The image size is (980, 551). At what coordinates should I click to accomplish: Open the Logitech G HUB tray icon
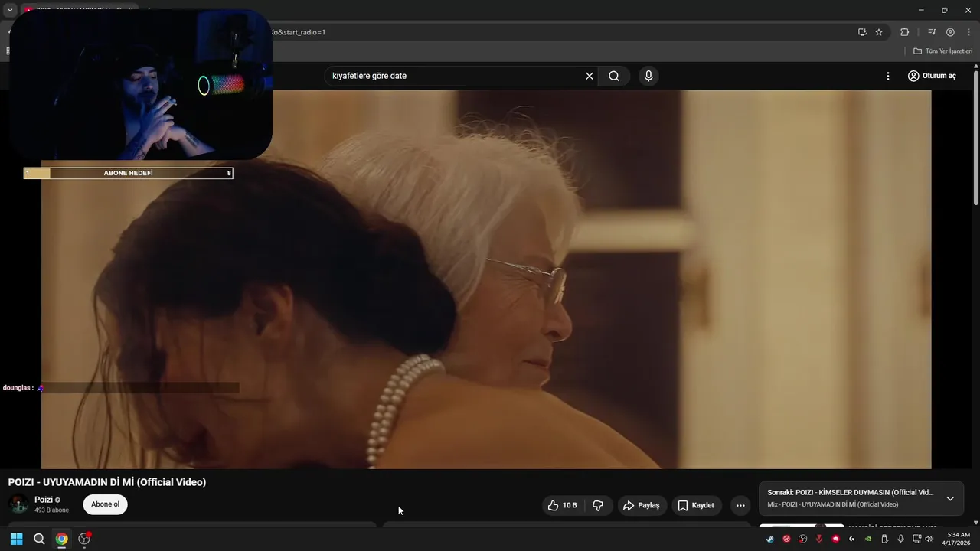(851, 539)
